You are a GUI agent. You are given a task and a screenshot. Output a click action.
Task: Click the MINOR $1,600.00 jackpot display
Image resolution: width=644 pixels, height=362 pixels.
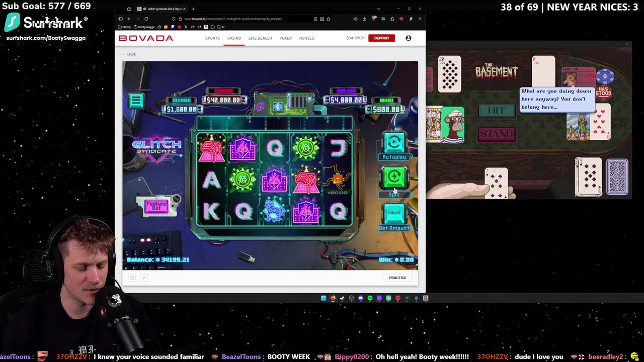[182, 105]
